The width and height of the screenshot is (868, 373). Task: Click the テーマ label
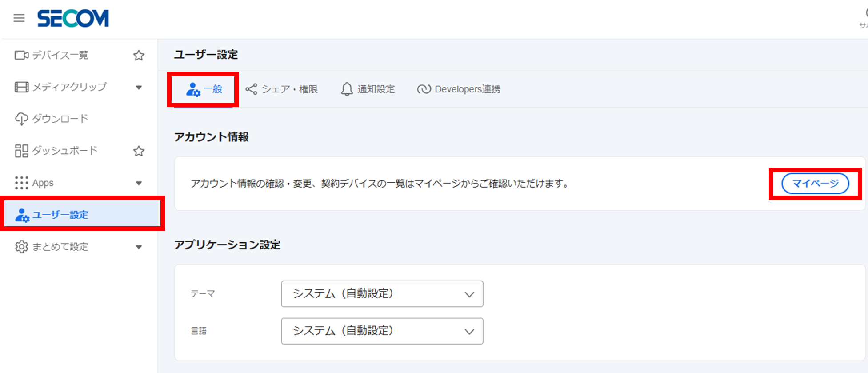[203, 294]
